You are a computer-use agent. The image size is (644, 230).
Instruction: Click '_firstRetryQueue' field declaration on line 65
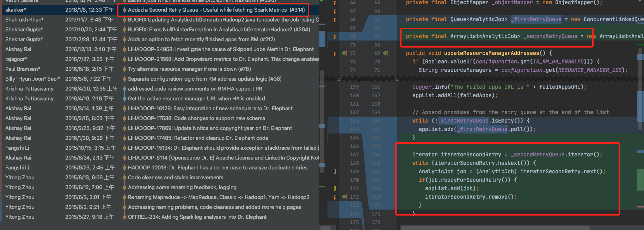click(x=536, y=19)
